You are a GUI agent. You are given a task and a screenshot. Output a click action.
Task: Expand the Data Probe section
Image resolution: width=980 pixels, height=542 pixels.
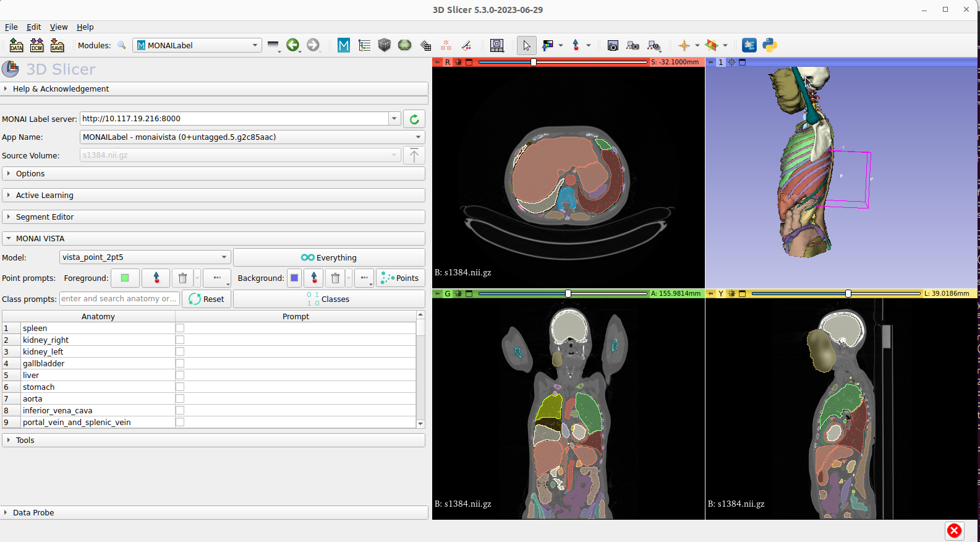(x=214, y=512)
